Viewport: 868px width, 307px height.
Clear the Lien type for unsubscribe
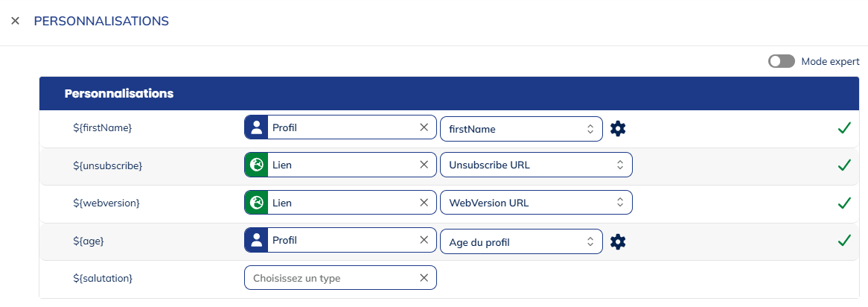point(424,165)
